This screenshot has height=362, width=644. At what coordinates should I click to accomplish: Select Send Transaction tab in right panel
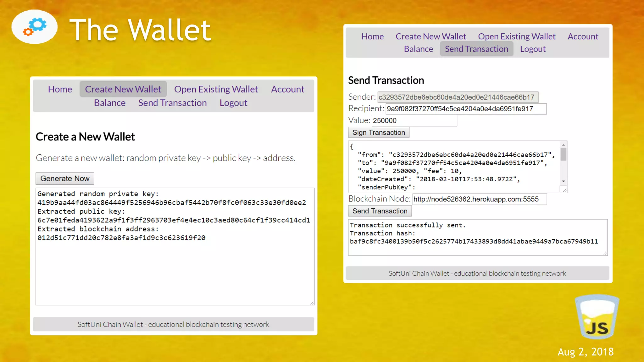pyautogui.click(x=476, y=49)
